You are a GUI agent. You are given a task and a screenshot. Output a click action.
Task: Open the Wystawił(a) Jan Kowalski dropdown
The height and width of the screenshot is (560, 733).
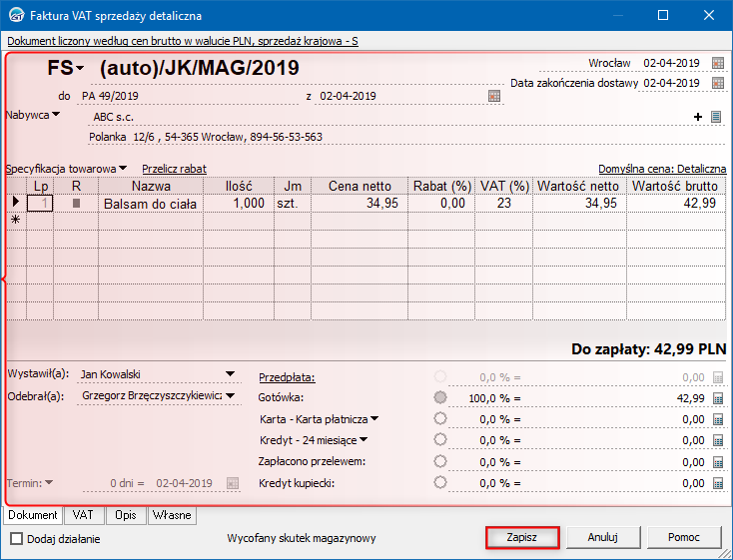pyautogui.click(x=231, y=375)
